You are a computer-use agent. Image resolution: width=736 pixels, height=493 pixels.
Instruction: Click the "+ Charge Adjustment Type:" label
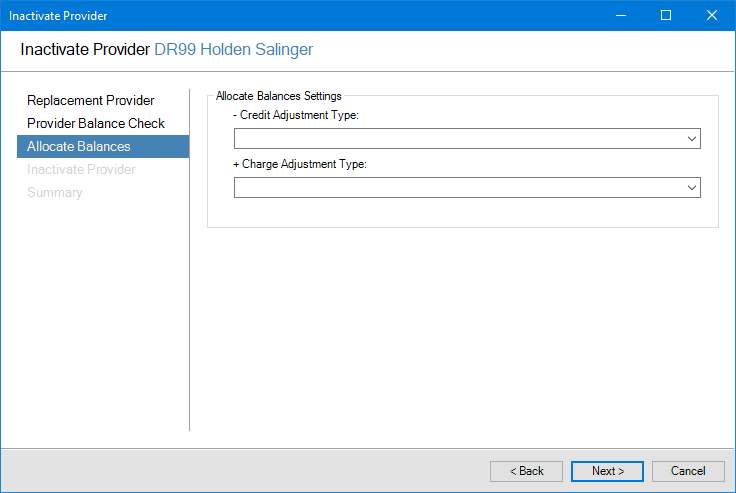300,164
